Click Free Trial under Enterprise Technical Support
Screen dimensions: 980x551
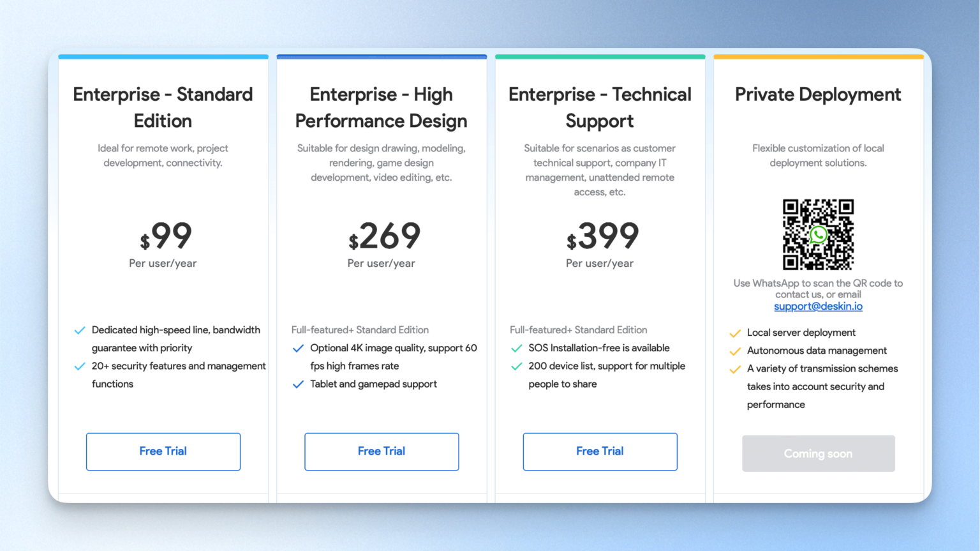coord(600,451)
